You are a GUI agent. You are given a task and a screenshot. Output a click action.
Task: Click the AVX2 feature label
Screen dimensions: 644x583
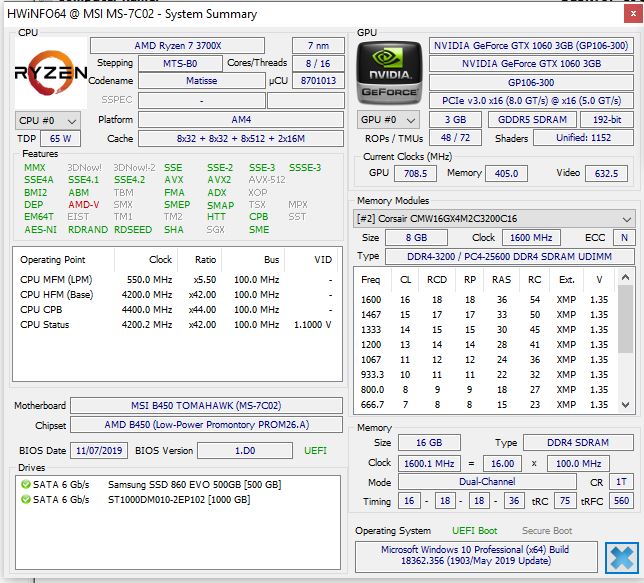click(219, 180)
